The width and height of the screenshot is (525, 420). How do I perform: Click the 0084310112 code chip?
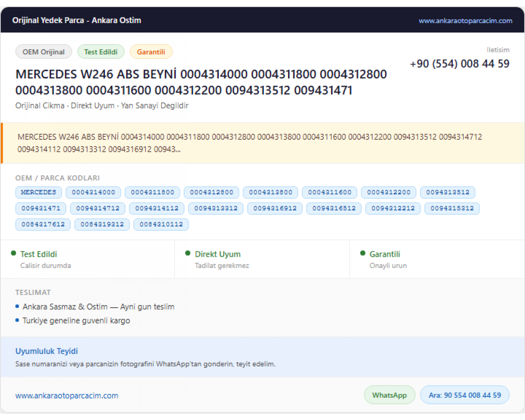(x=161, y=224)
